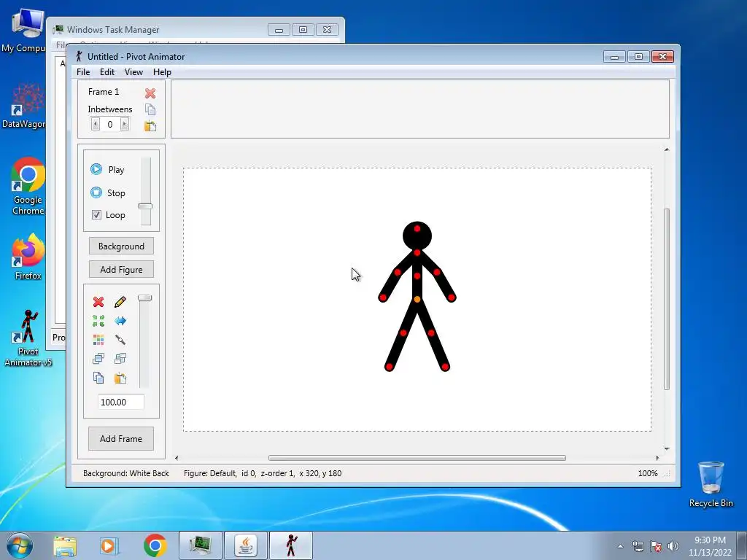Decrease the Inbetweens value
Screen dimensions: 747x560
coord(96,124)
